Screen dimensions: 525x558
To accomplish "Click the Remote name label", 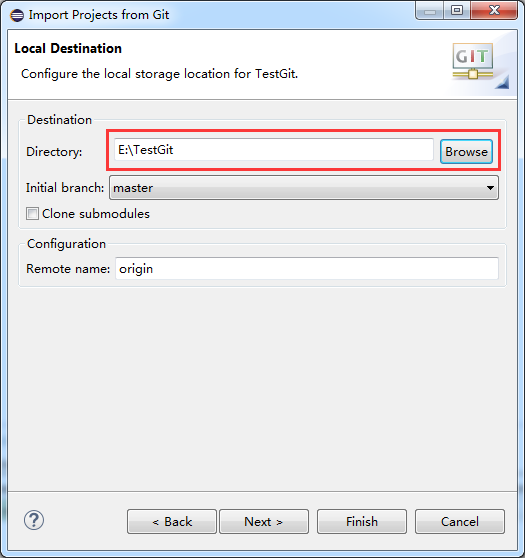I will click(68, 269).
